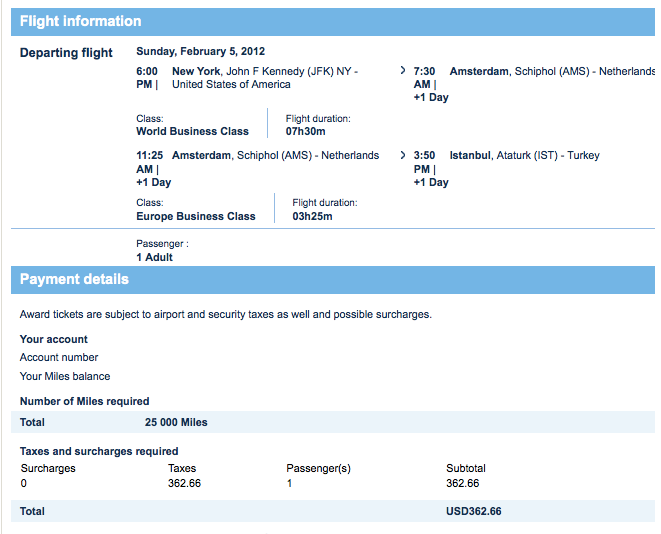Click the arrow icon before Istanbul arrival
661x534 pixels.
(x=403, y=155)
